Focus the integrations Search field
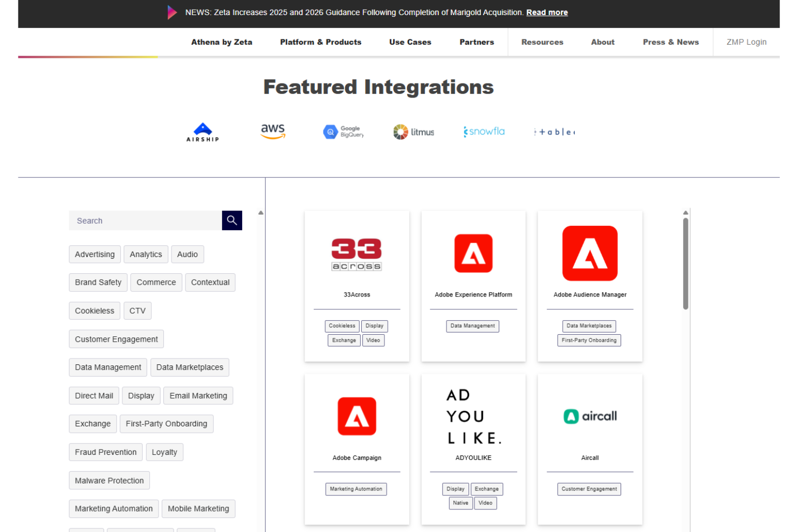This screenshot has height=532, width=798. coord(146,220)
